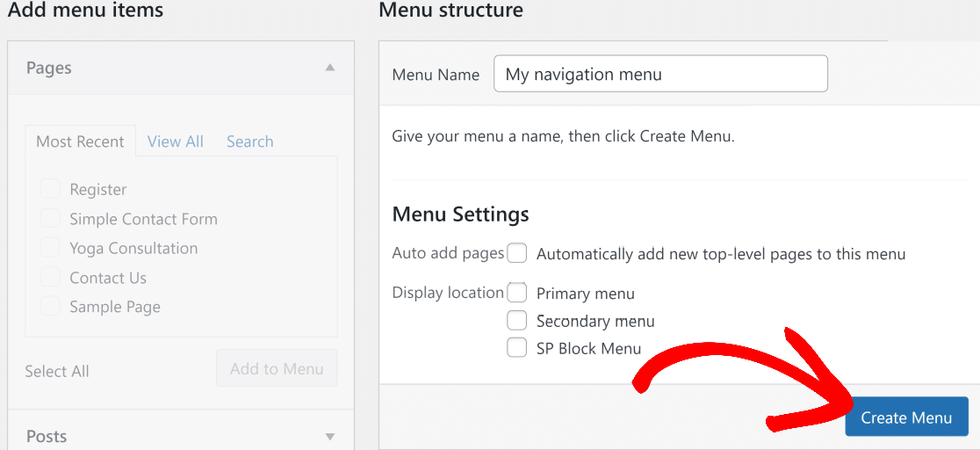Click the Add to Menu button
Image resolution: width=980 pixels, height=450 pixels.
coord(277,368)
